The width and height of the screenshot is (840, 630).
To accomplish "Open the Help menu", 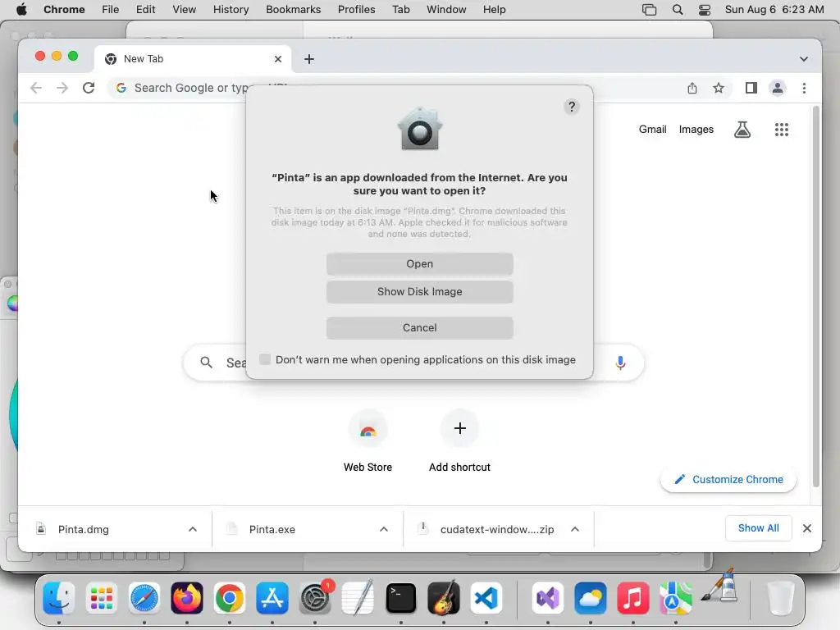I will coord(494,10).
